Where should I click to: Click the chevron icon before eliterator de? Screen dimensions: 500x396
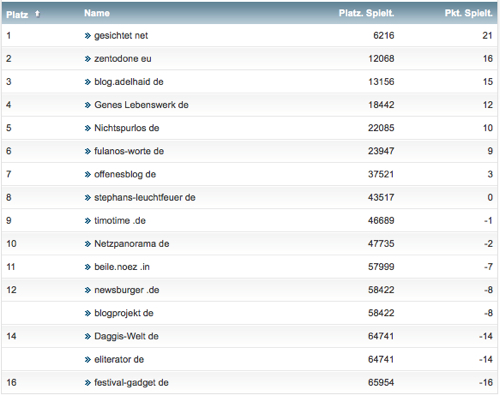88,360
